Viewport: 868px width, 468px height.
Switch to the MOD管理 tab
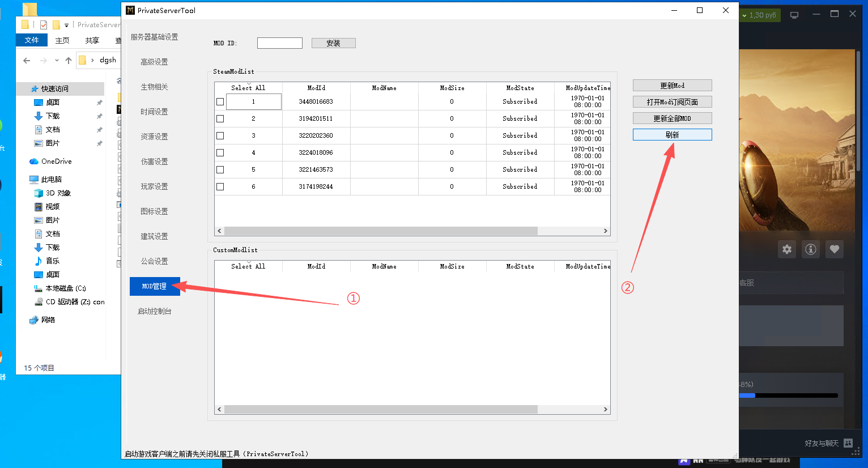click(x=154, y=286)
